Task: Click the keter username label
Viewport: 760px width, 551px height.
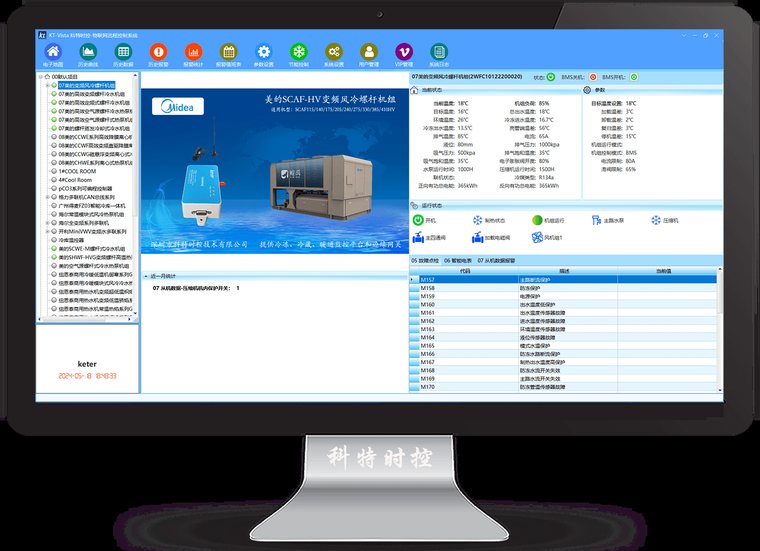Action: pos(87,364)
